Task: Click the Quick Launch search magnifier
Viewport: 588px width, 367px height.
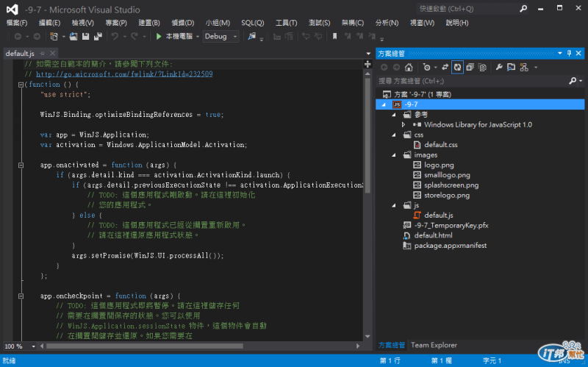Action: click(x=523, y=9)
